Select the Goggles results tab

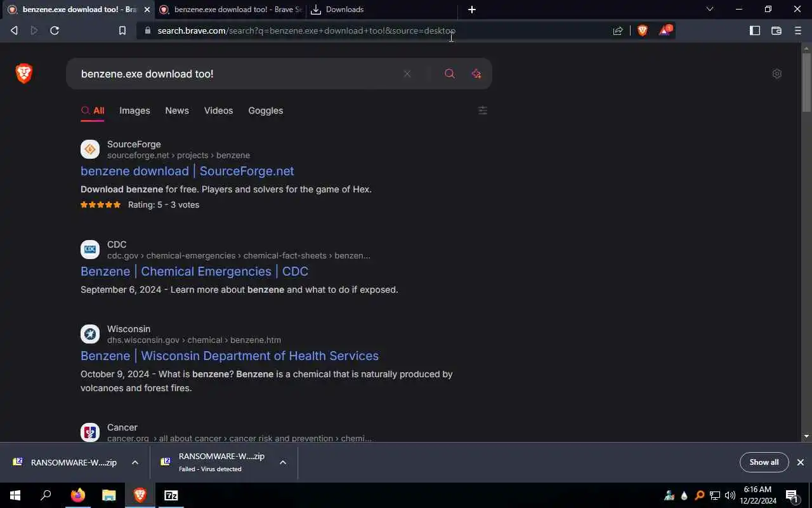(x=266, y=110)
